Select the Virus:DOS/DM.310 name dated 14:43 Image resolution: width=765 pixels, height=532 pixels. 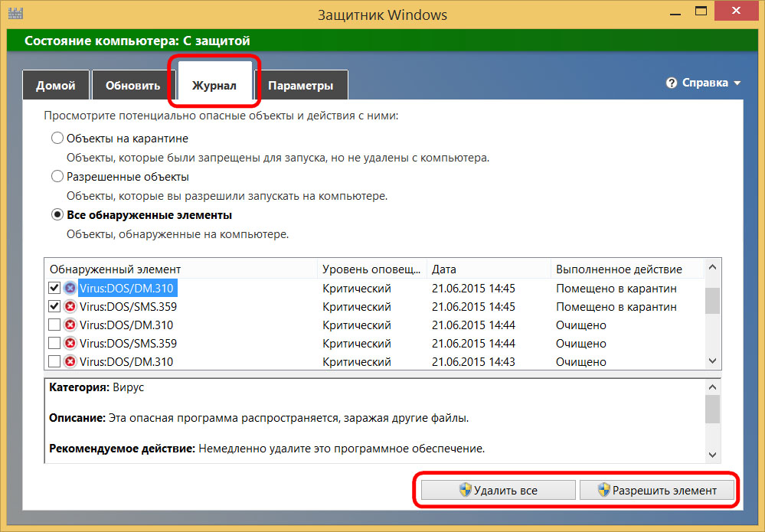[x=126, y=362]
